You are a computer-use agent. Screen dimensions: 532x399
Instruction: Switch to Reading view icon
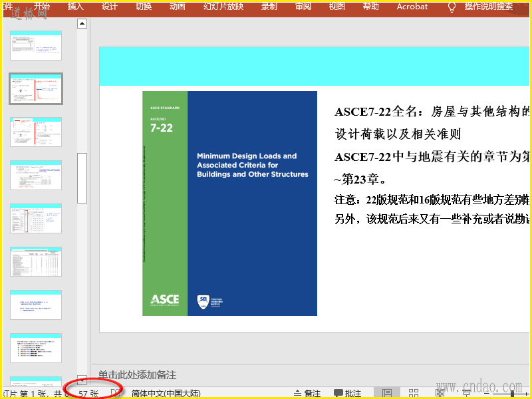pyautogui.click(x=440, y=393)
